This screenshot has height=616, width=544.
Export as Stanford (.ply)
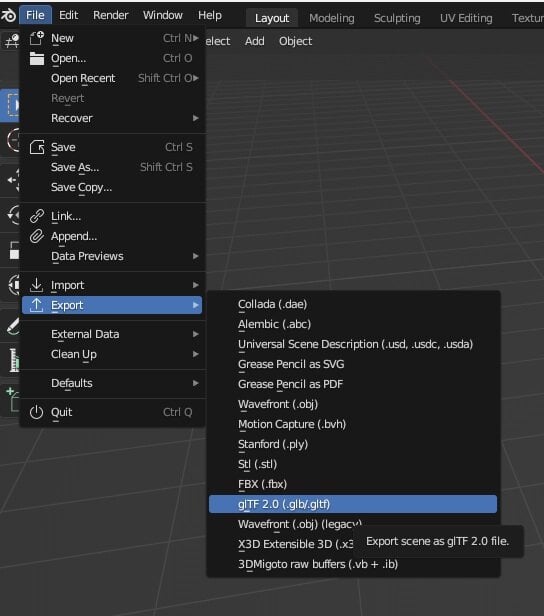pyautogui.click(x=353, y=444)
